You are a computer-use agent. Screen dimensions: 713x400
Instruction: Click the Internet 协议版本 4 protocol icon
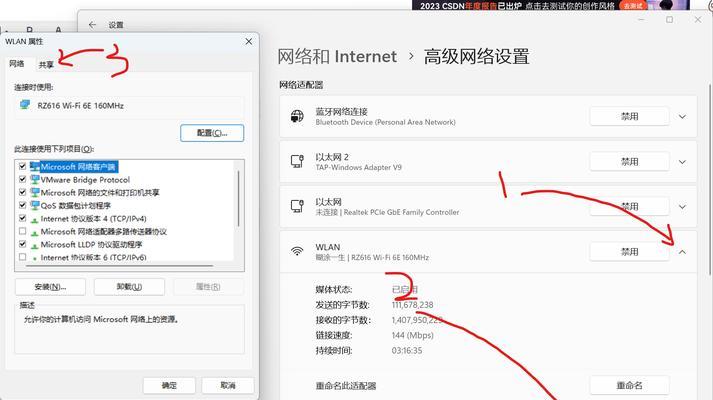pos(35,219)
